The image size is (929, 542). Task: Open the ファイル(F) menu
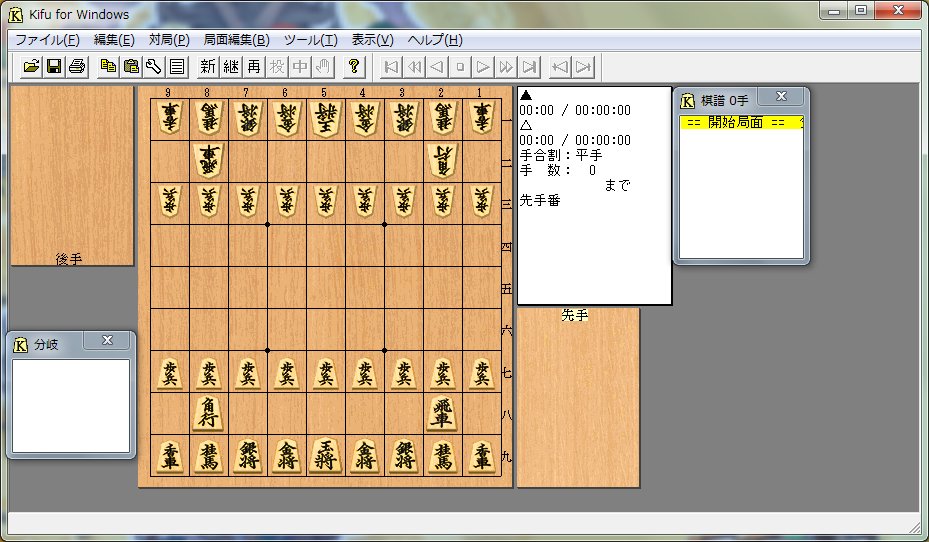[x=47, y=40]
